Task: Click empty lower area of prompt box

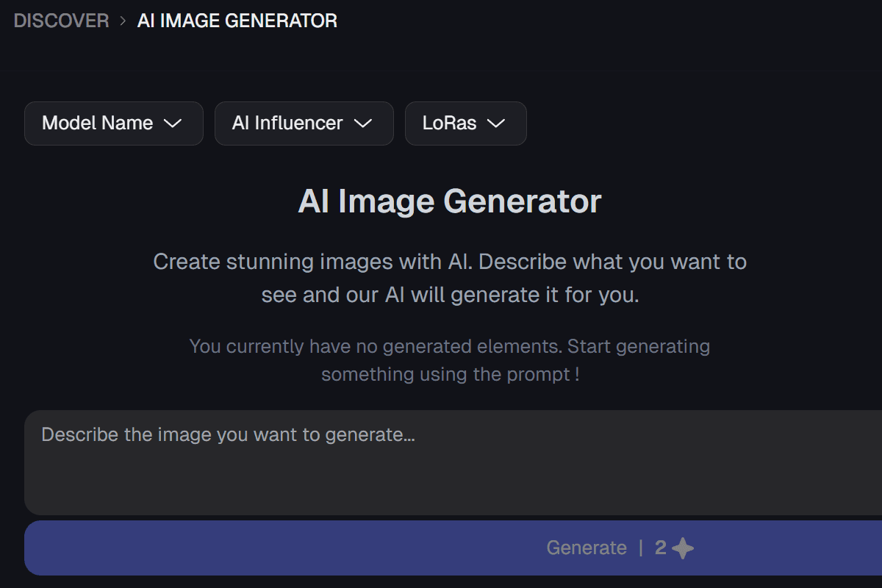Action: pos(453,484)
